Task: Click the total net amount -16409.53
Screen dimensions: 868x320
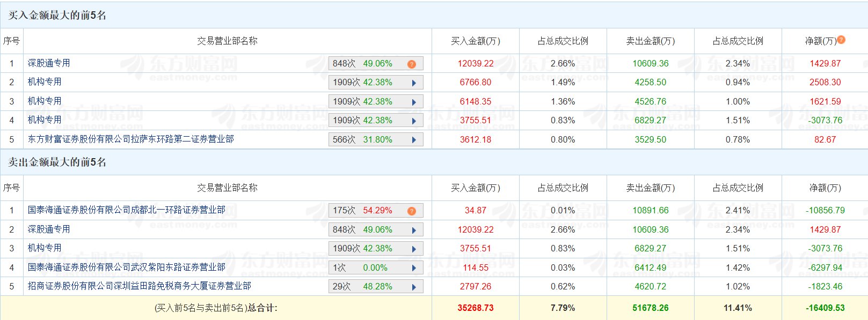Action: (x=825, y=308)
